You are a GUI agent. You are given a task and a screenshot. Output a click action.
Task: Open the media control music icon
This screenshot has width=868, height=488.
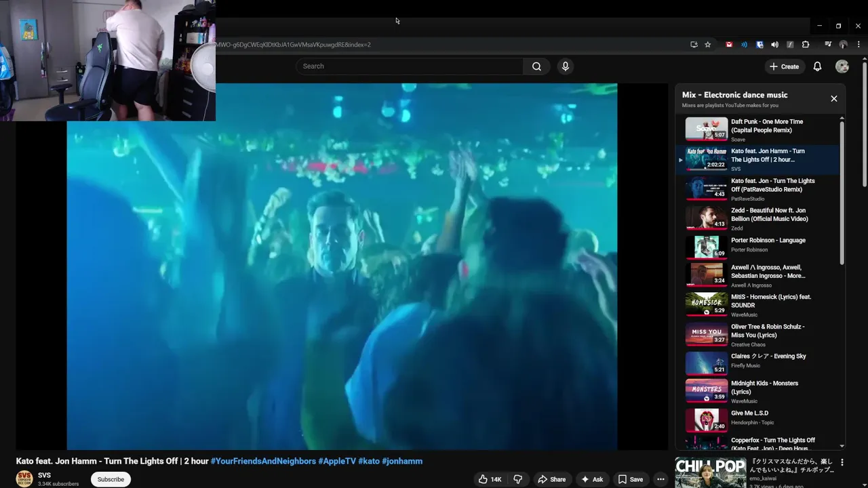pyautogui.click(x=828, y=45)
